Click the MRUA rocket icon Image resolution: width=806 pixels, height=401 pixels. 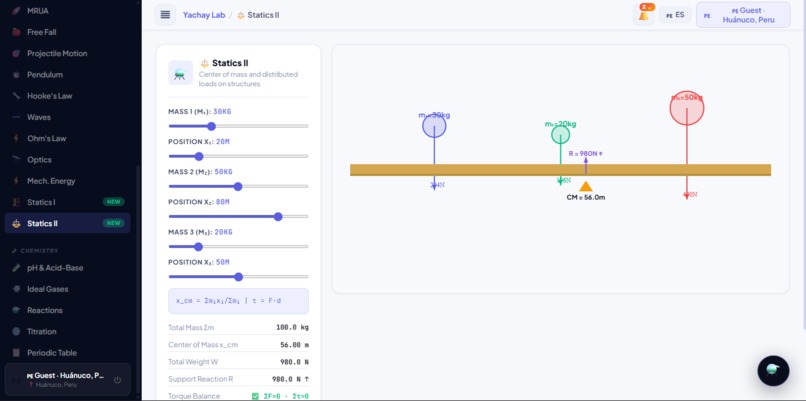pyautogui.click(x=16, y=11)
